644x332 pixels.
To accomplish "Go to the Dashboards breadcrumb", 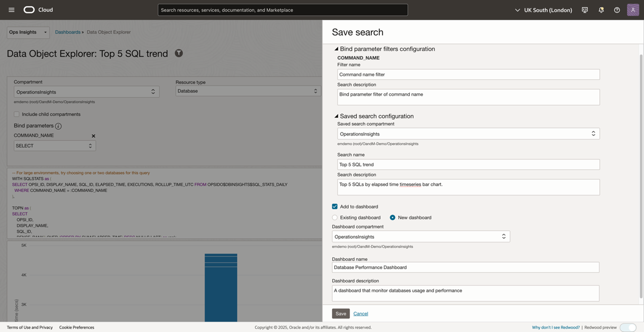I will click(68, 32).
